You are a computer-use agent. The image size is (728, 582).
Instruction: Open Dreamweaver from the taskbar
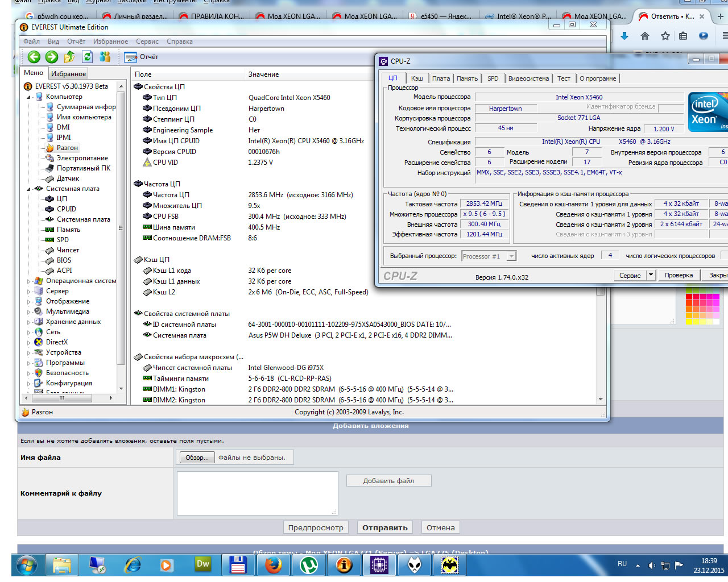pyautogui.click(x=202, y=565)
